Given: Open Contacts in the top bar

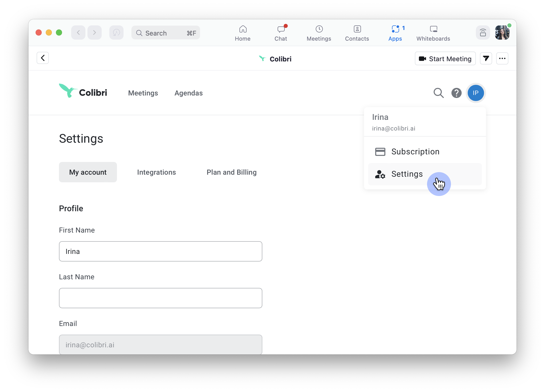Looking at the screenshot, I should click(x=357, y=33).
